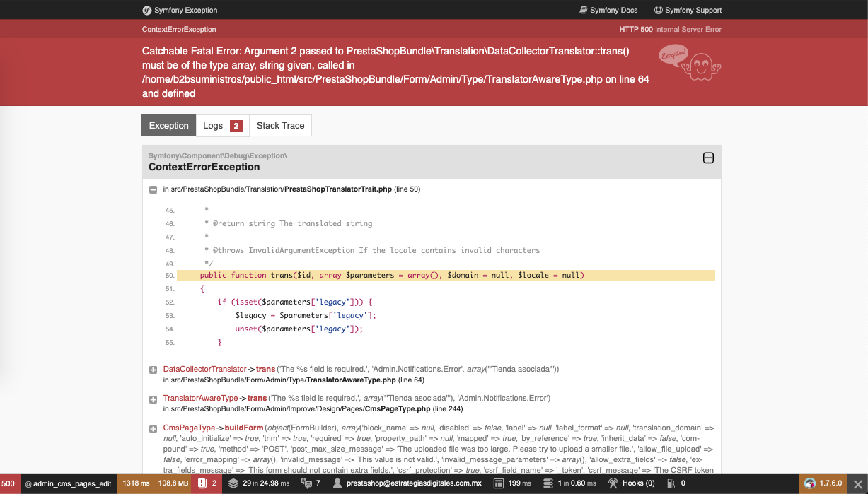Image resolution: width=868 pixels, height=494 pixels.
Task: Click the Symfony Exception logo icon
Action: coord(146,10)
